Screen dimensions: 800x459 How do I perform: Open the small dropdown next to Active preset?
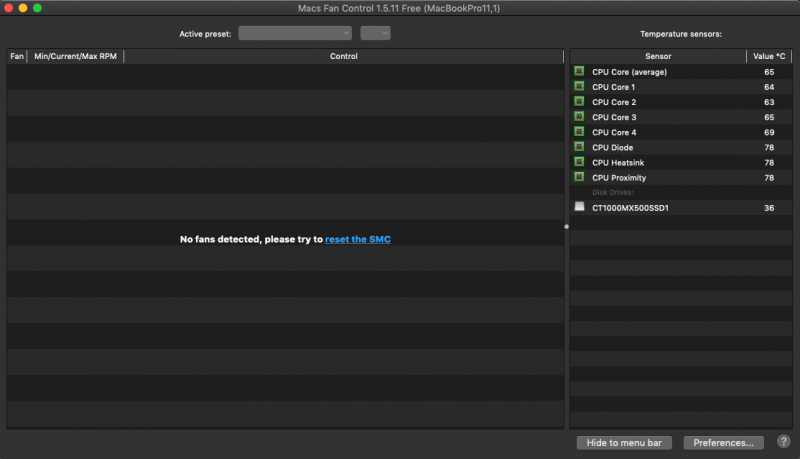click(375, 33)
